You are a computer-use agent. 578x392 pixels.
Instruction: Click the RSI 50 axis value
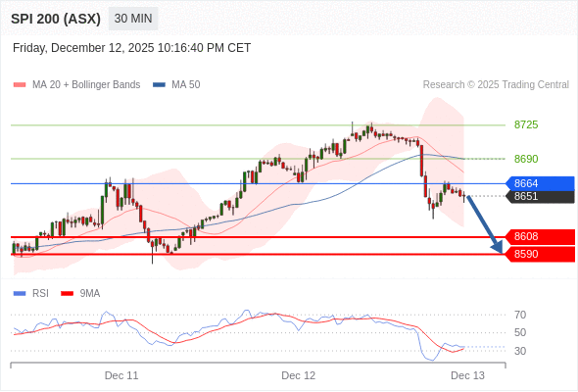click(520, 332)
